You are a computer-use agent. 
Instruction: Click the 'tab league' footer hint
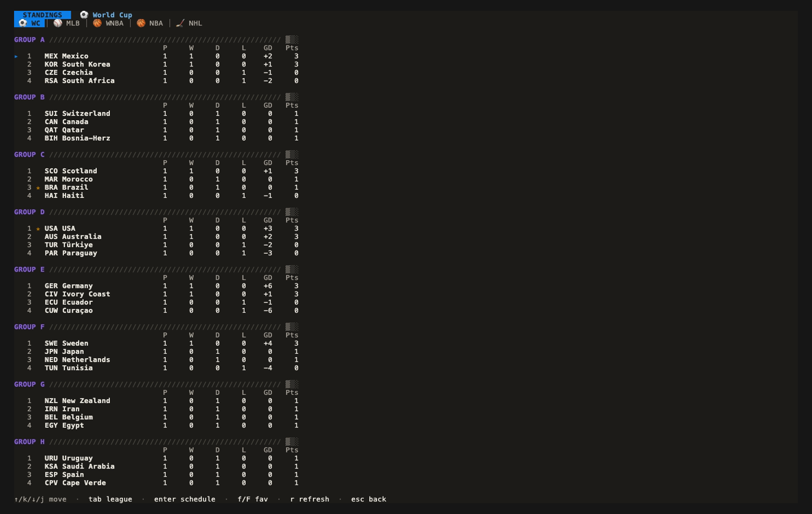[110, 499]
